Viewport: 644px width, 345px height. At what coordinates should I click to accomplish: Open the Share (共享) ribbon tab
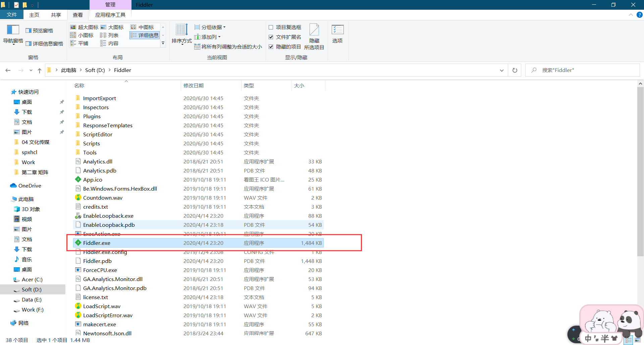56,15
